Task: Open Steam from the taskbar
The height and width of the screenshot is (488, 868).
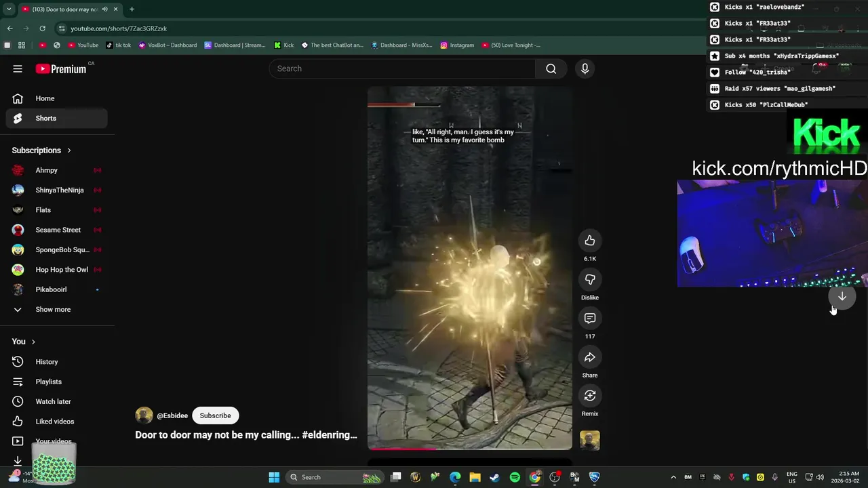Action: point(495,477)
